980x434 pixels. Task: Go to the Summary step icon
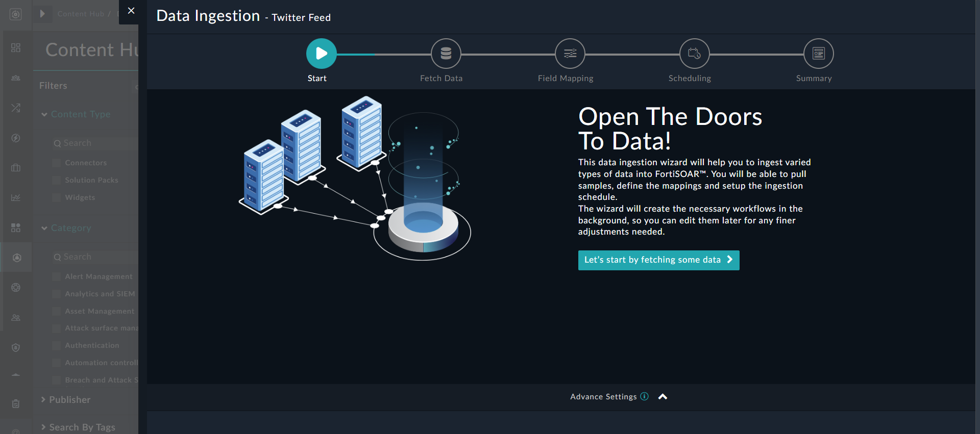pyautogui.click(x=818, y=54)
